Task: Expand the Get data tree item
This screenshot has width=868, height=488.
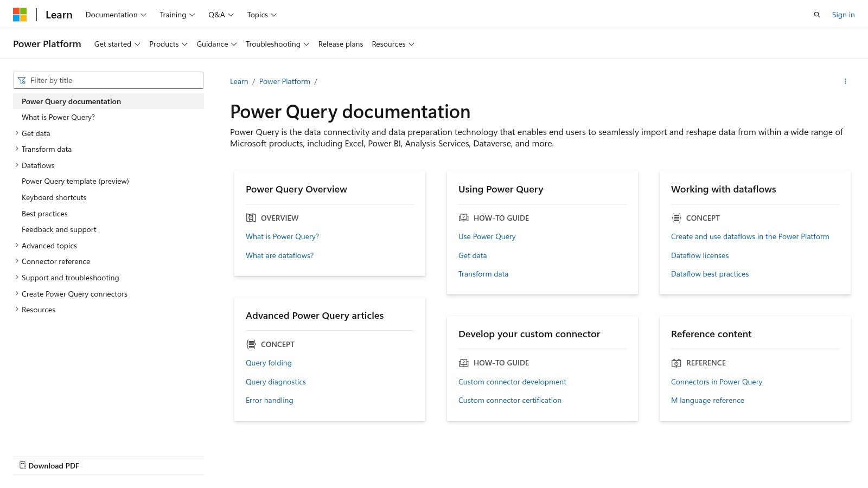Action: click(x=17, y=133)
